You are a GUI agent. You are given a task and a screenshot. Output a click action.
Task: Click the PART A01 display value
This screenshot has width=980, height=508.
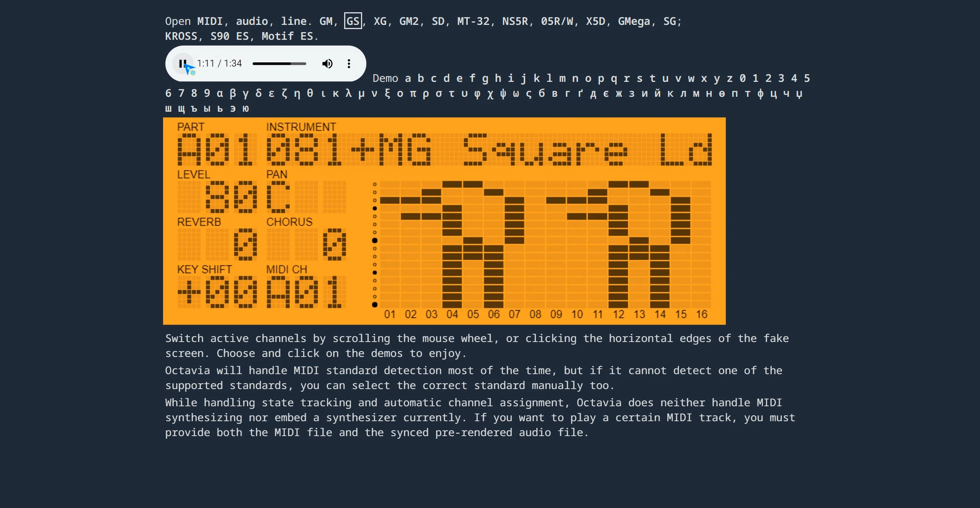[217, 150]
